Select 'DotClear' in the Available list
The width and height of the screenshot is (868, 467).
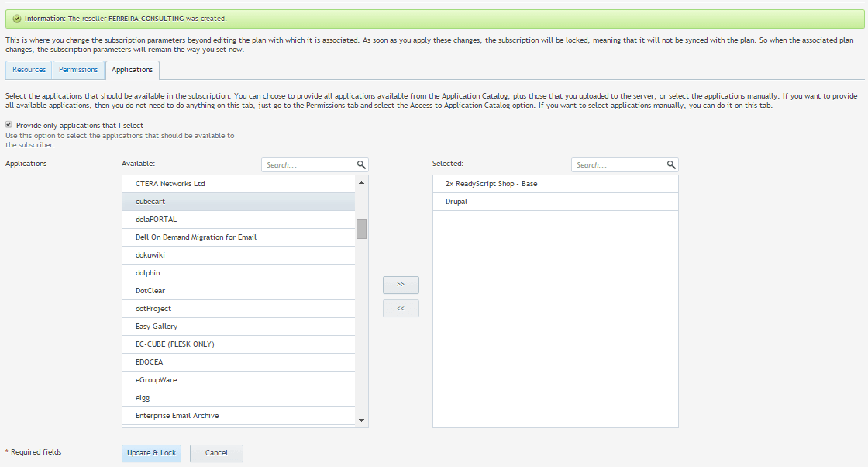click(239, 291)
